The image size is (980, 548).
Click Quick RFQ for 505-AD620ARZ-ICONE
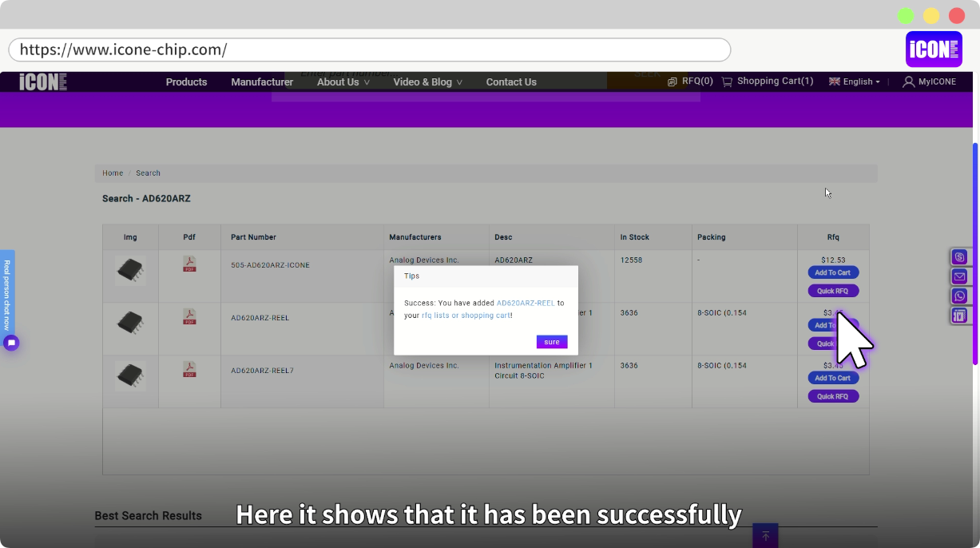833,291
